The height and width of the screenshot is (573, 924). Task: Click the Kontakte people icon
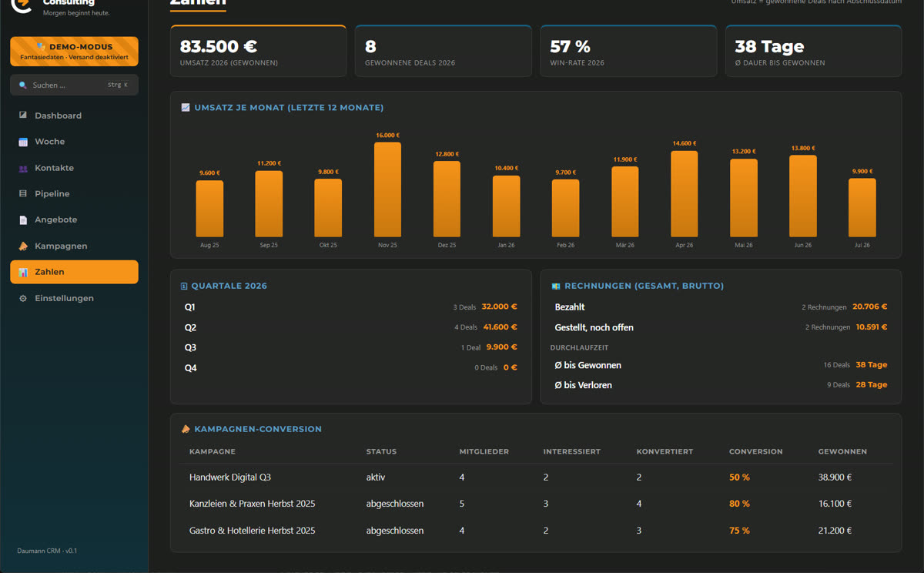tap(23, 168)
